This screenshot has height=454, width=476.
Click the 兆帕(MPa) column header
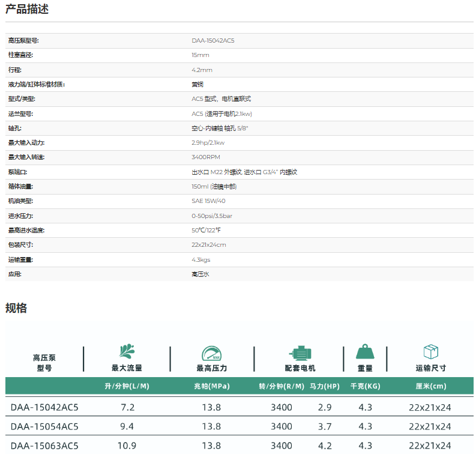tap(211, 386)
